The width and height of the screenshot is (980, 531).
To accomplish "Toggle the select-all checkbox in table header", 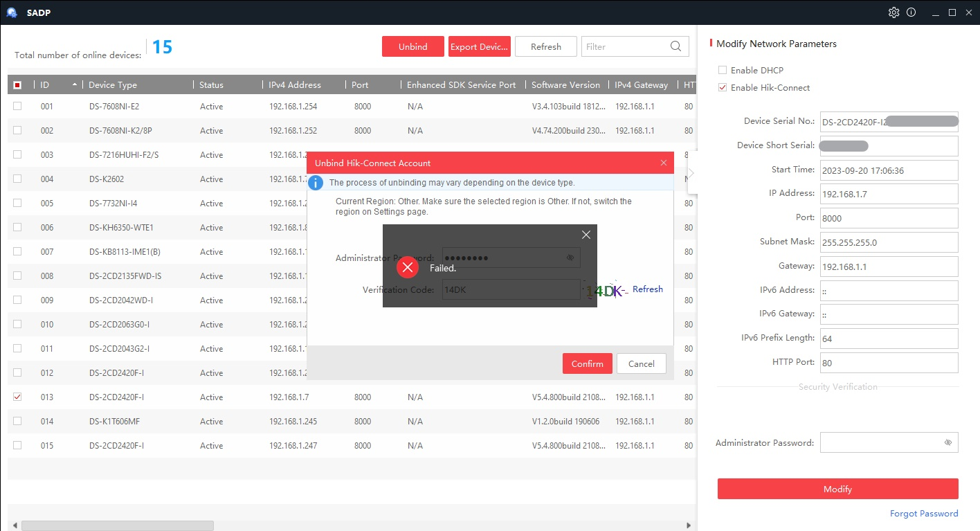I will click(x=17, y=84).
